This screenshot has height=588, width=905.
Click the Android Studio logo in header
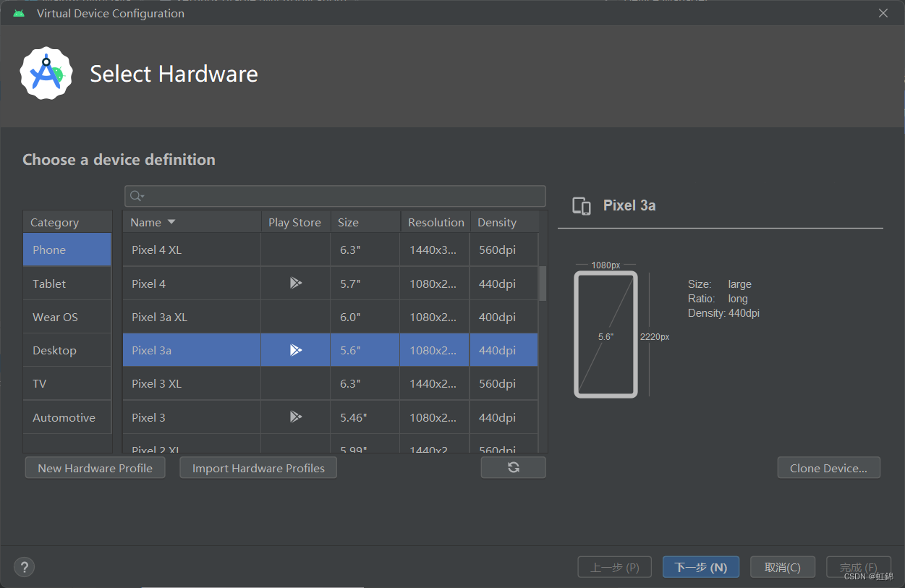(x=46, y=74)
